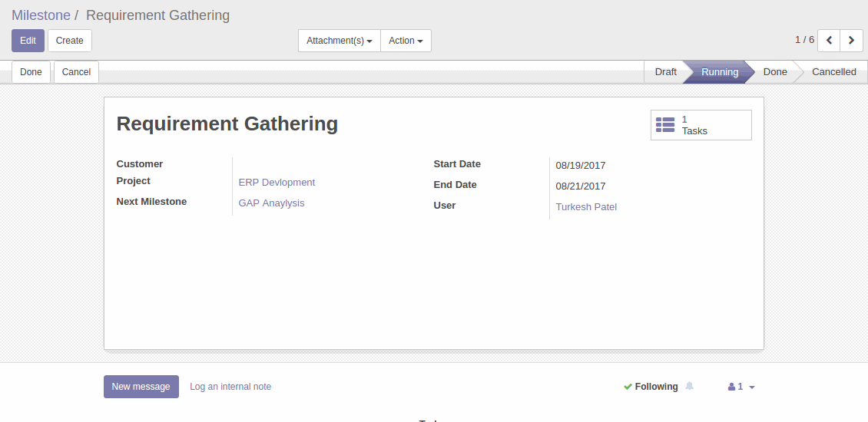The width and height of the screenshot is (868, 422).
Task: Click the end date 08/21/2017
Action: tap(581, 186)
